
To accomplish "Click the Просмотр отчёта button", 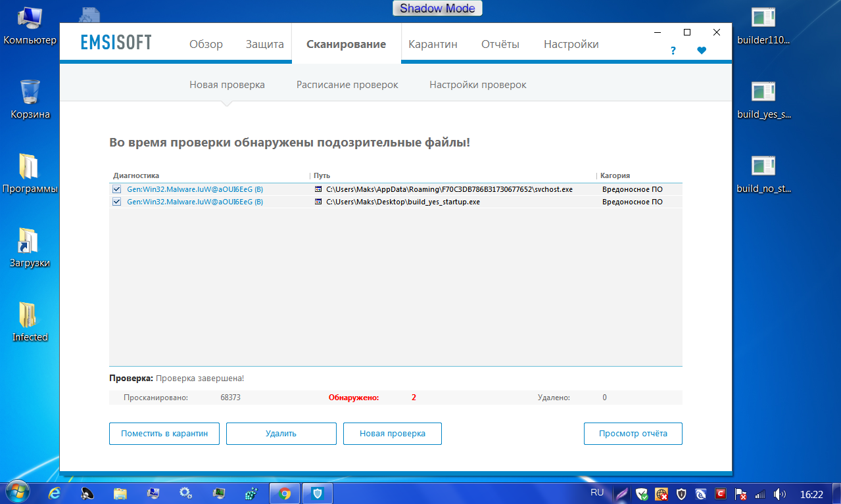I will tap(633, 434).
